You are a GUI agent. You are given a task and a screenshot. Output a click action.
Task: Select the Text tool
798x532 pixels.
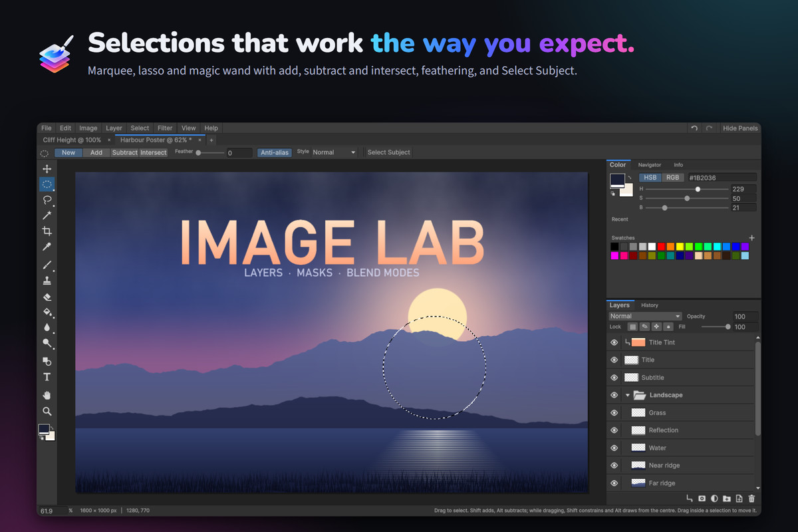(47, 377)
